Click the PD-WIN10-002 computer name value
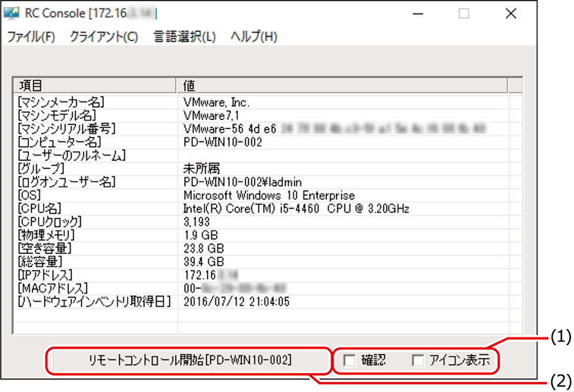 (x=223, y=142)
